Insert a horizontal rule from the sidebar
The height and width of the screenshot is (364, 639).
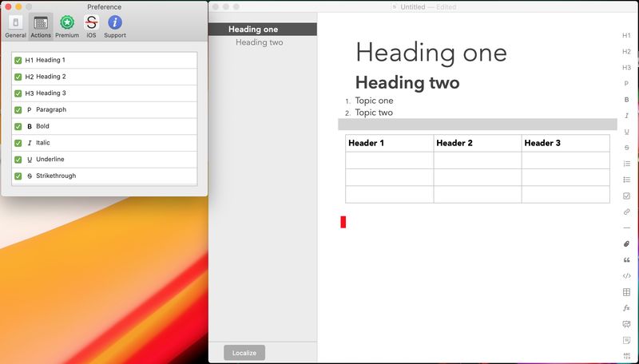tap(626, 227)
